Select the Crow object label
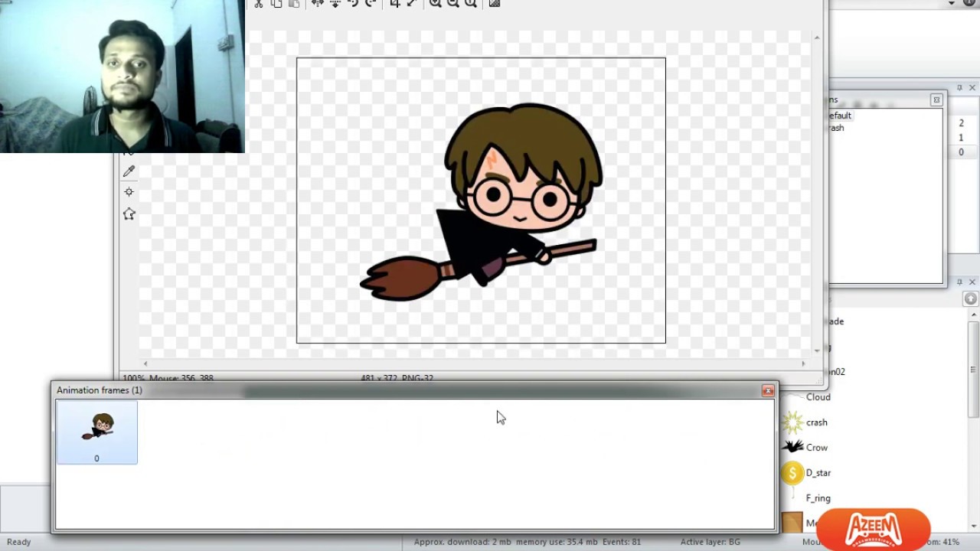Image resolution: width=980 pixels, height=551 pixels. pyautogui.click(x=816, y=448)
